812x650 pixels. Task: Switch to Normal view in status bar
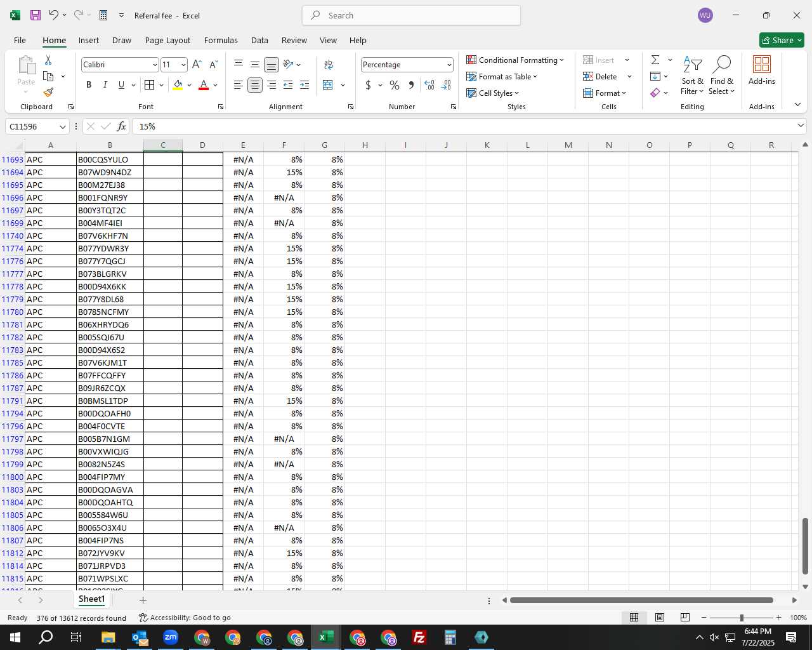[x=634, y=618]
